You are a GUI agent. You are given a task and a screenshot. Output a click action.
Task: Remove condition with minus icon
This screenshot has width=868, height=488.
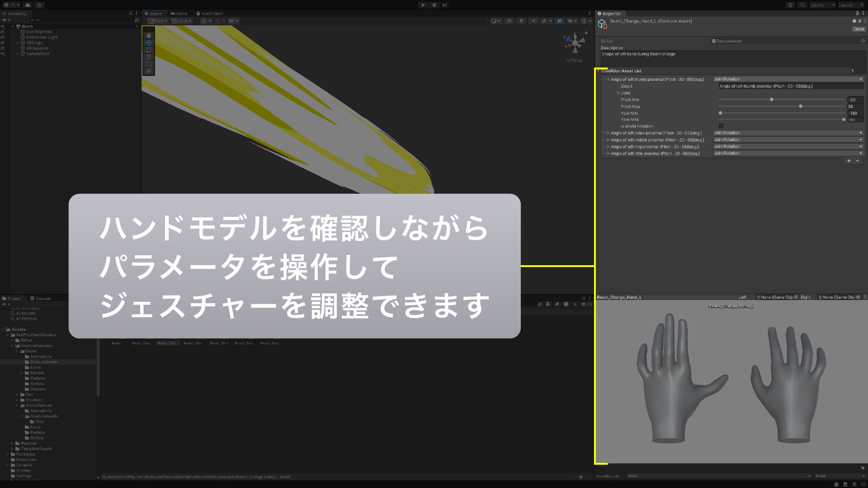pyautogui.click(x=857, y=161)
